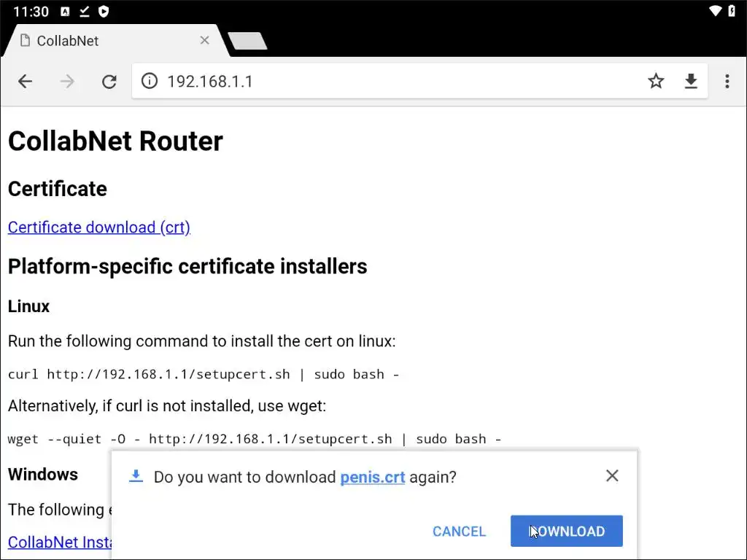Click the Platform-specific certificate installers heading

[x=187, y=266]
